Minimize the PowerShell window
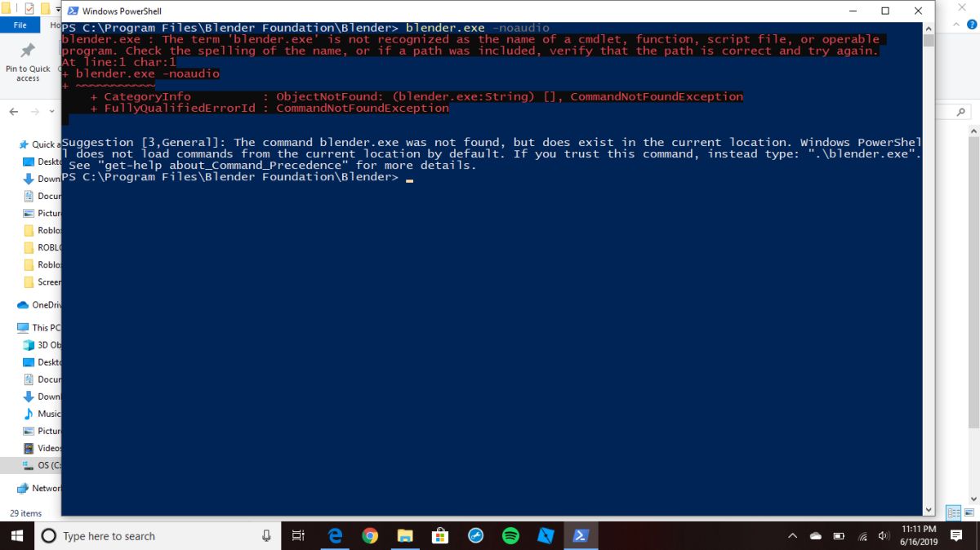980x550 pixels. (852, 11)
